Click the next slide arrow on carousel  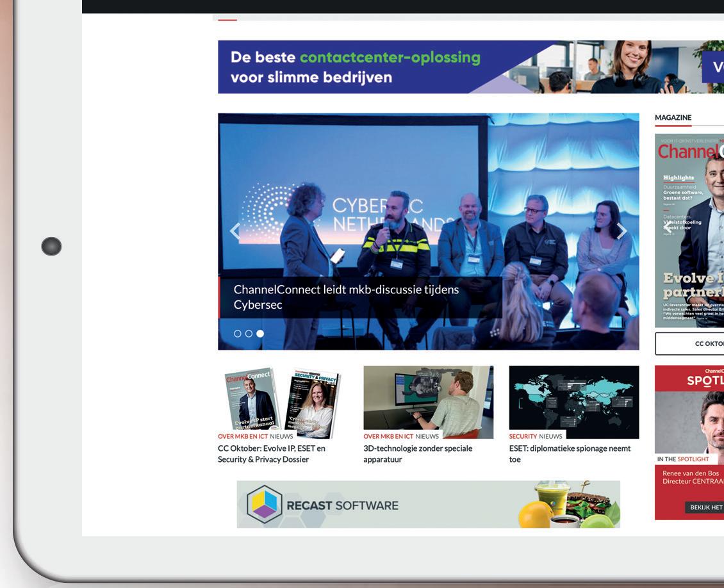pyautogui.click(x=621, y=231)
